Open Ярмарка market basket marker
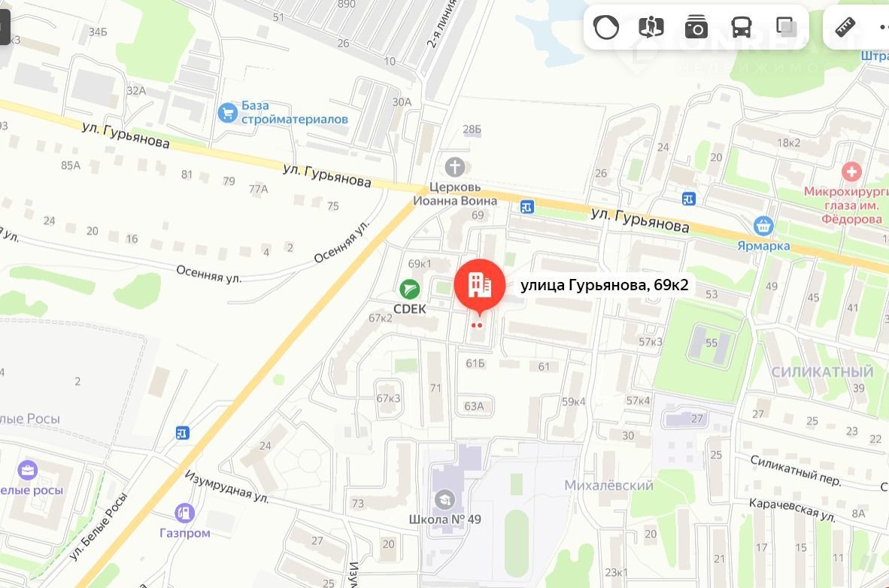Image resolution: width=889 pixels, height=588 pixels. click(763, 226)
